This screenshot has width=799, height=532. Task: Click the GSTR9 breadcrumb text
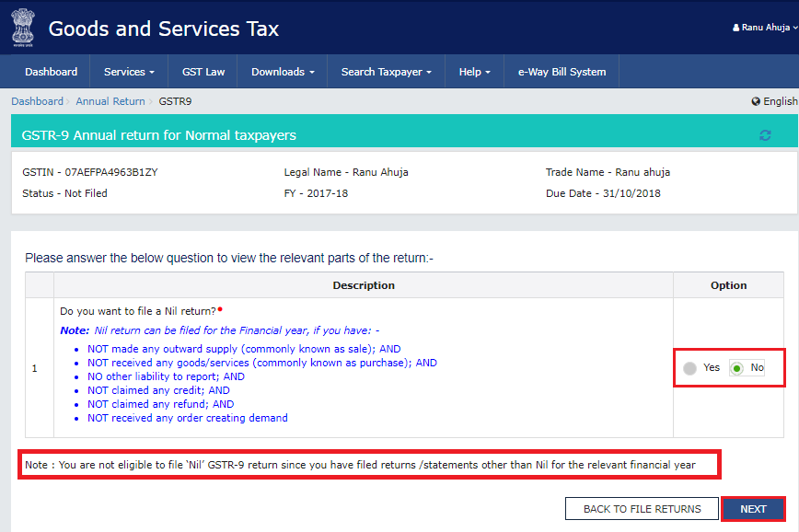(175, 101)
